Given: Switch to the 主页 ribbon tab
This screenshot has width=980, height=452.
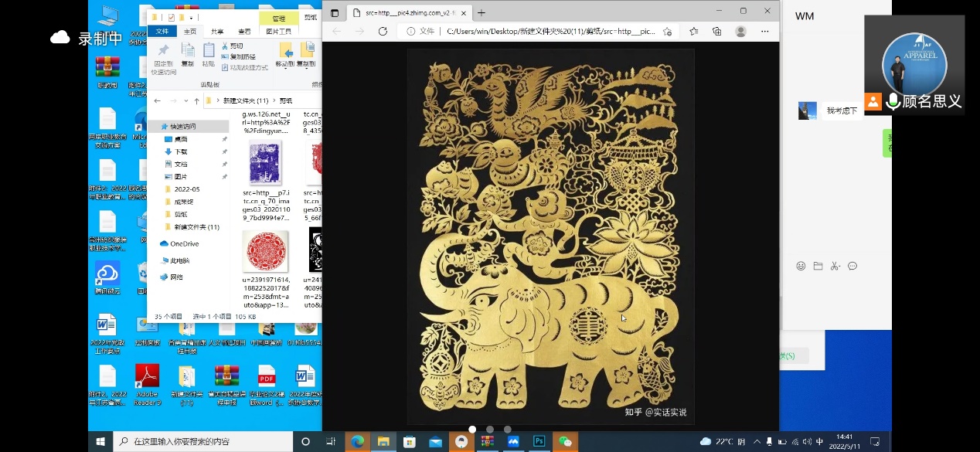Looking at the screenshot, I should click(x=190, y=31).
